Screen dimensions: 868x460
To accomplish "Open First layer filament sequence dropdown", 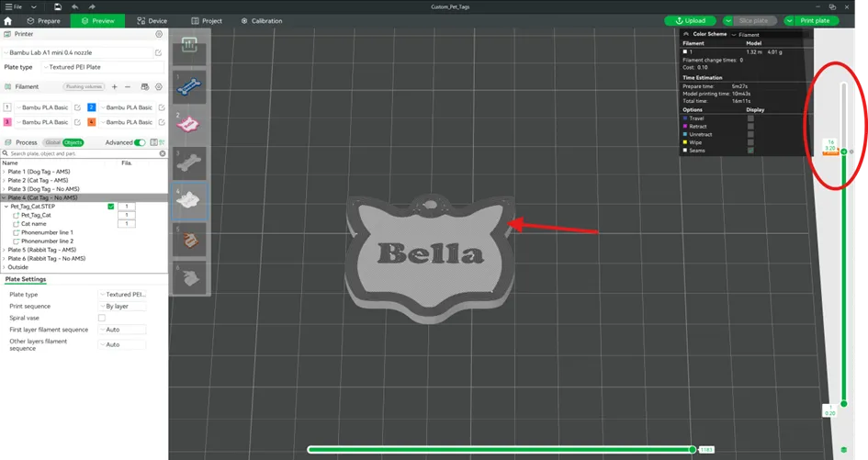I will (122, 330).
